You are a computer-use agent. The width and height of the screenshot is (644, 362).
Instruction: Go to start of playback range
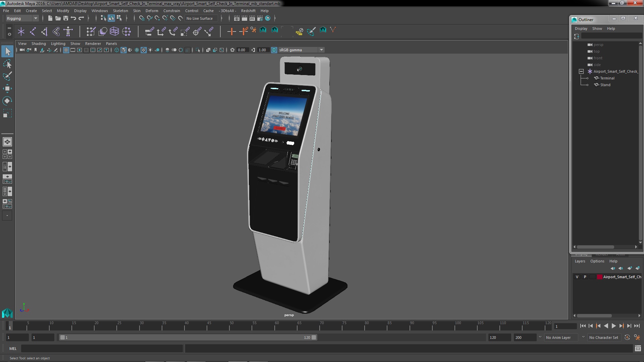pos(583,326)
